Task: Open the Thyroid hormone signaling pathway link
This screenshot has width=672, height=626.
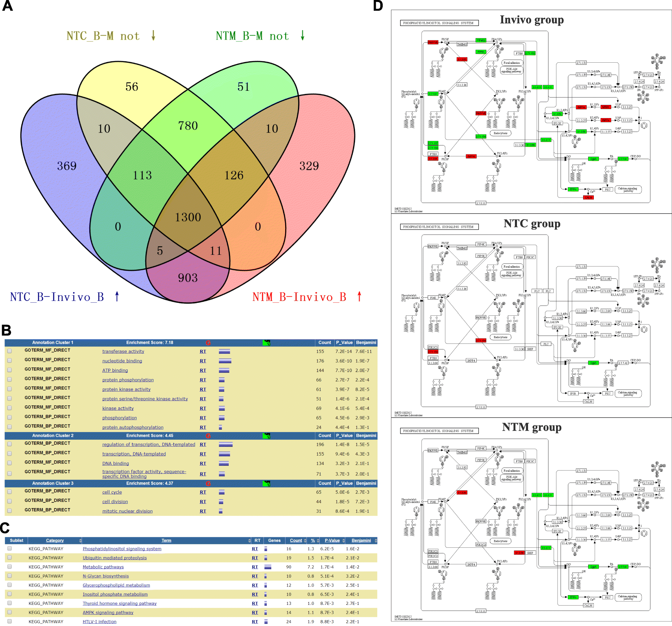Action: click(119, 603)
